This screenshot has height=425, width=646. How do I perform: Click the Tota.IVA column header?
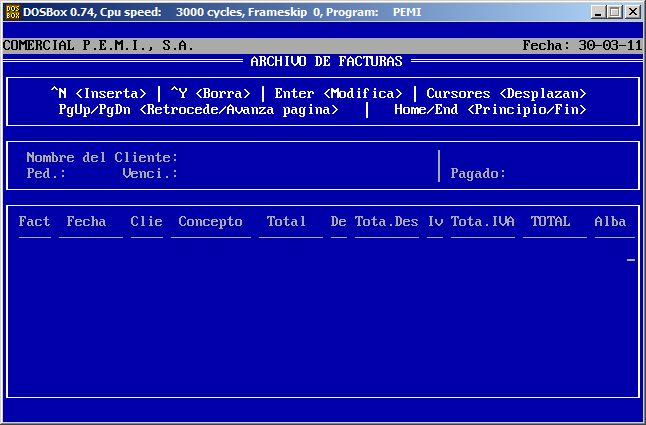(x=482, y=221)
